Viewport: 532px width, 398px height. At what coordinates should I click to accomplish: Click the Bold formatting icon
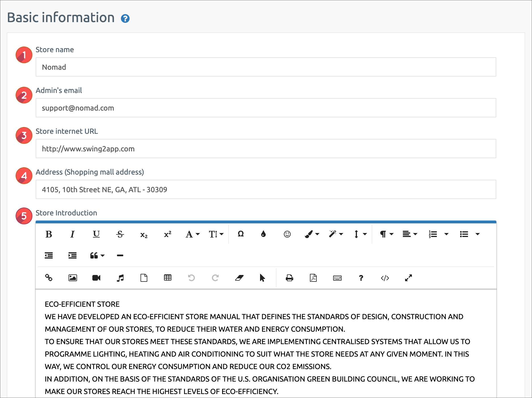pos(49,234)
